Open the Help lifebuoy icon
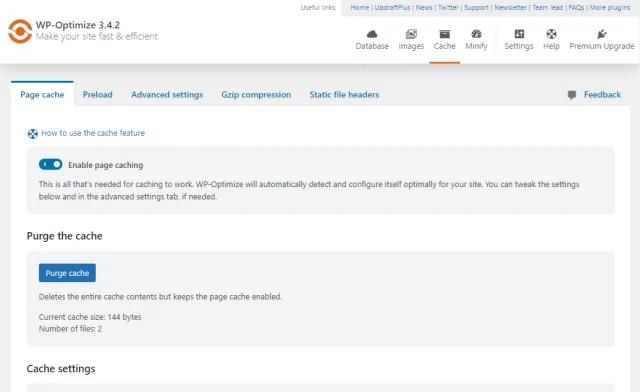Image resolution: width=640 pixels, height=392 pixels. (x=551, y=34)
